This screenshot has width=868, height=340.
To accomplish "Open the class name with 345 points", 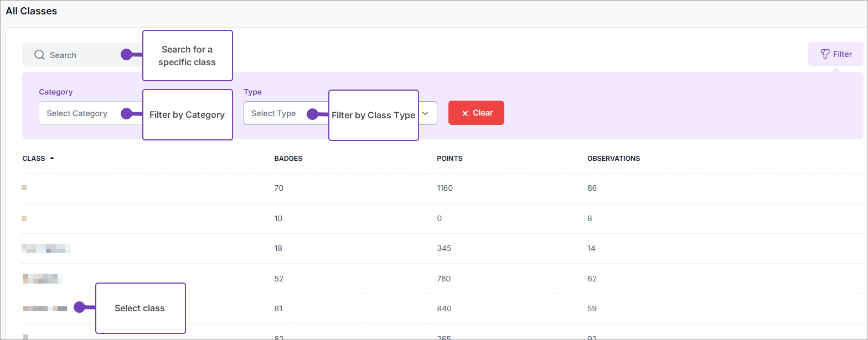I will click(46, 248).
